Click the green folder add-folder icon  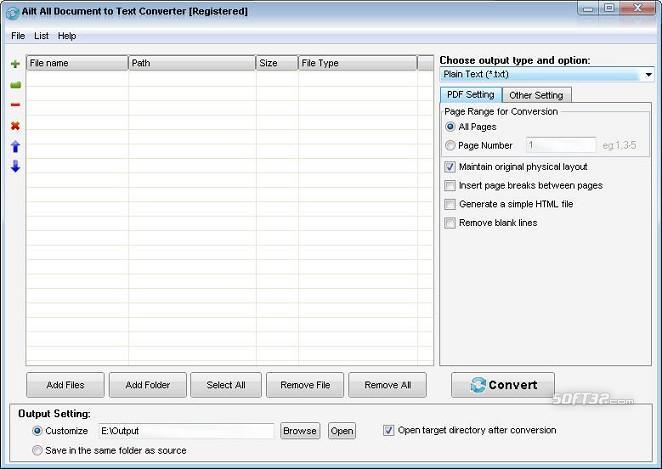coord(15,85)
